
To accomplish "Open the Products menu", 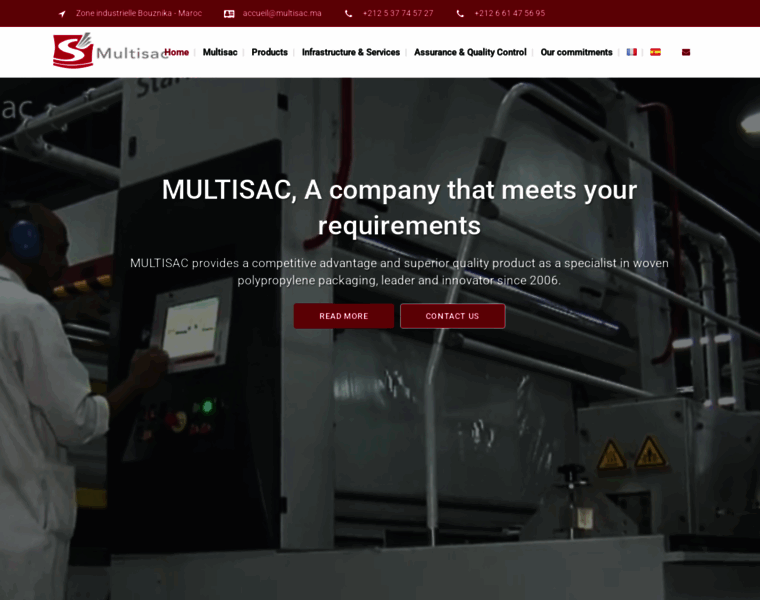I will 269,52.
